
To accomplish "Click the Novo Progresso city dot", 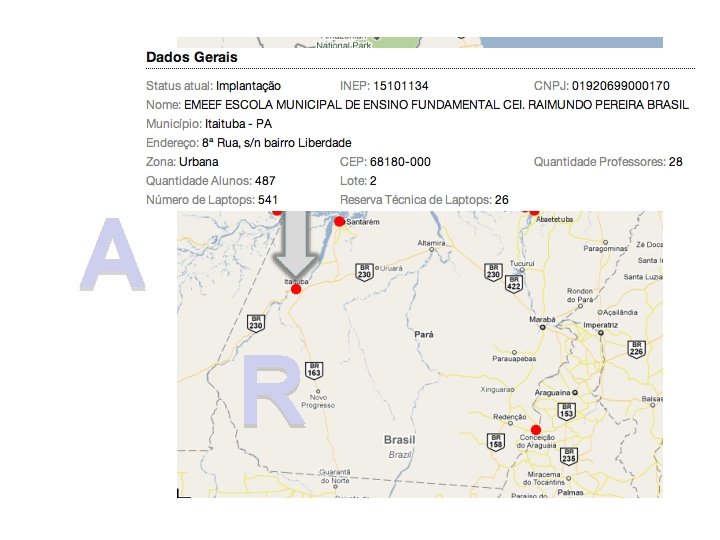I will pyautogui.click(x=318, y=391).
